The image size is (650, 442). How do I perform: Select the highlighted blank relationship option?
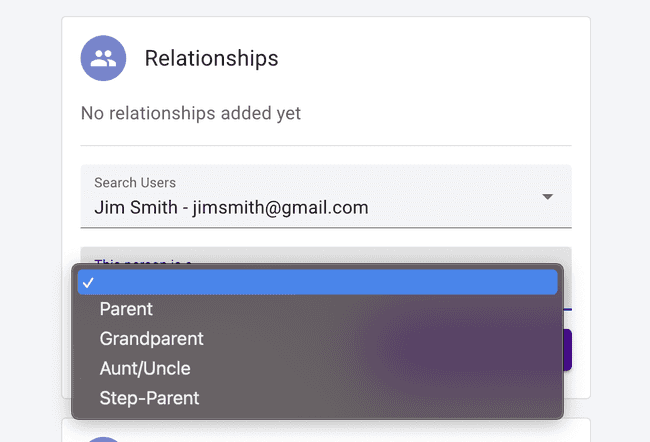317,283
